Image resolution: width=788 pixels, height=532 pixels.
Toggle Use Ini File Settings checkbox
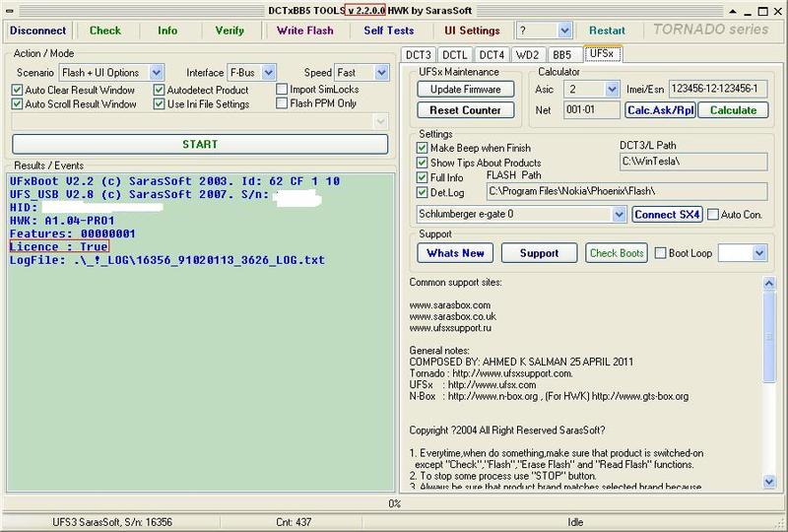click(x=160, y=104)
